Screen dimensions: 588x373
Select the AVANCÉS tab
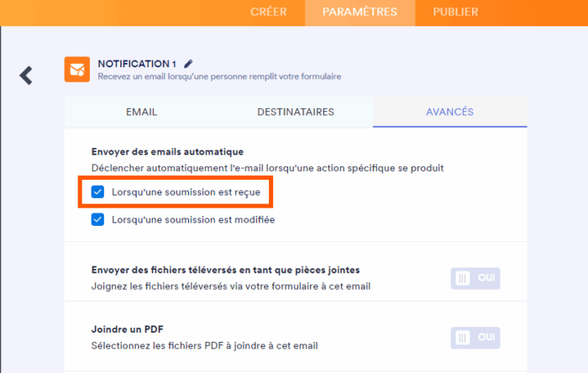point(449,112)
